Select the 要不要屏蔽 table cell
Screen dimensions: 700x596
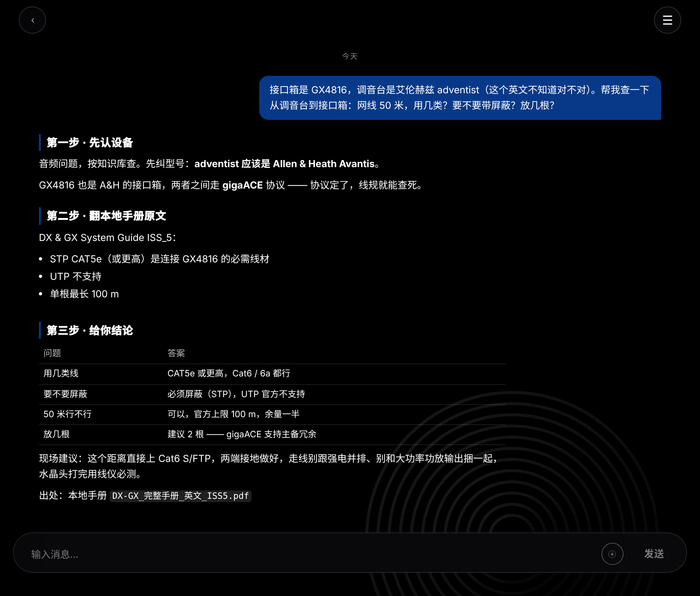(x=65, y=394)
